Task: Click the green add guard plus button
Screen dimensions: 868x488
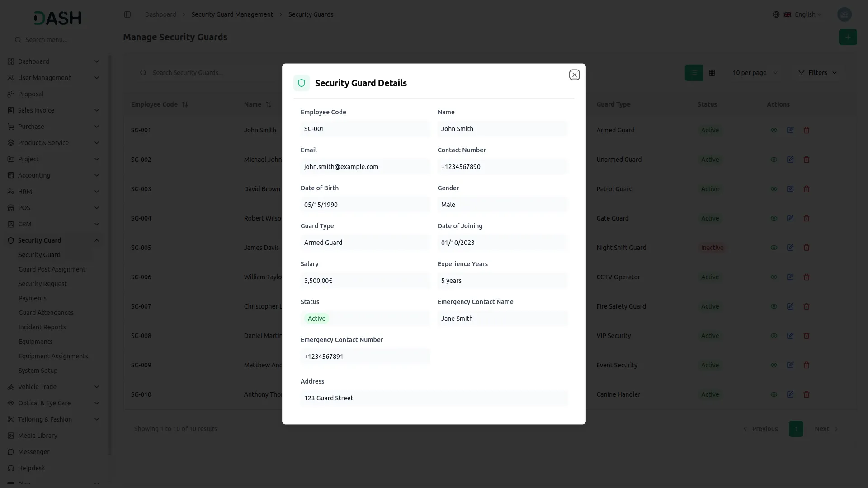Action: tap(848, 37)
